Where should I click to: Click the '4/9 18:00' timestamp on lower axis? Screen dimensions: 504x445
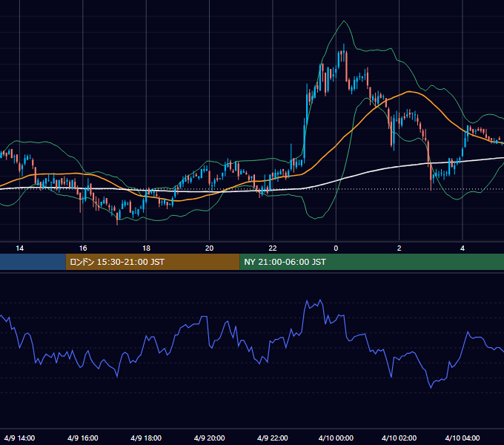[146, 438]
